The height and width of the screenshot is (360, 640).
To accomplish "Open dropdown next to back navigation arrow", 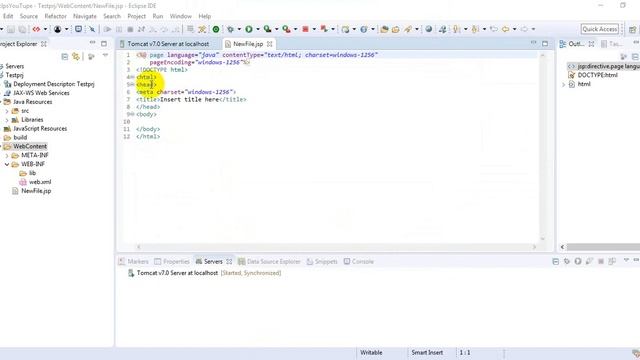I will pyautogui.click(x=514, y=29).
